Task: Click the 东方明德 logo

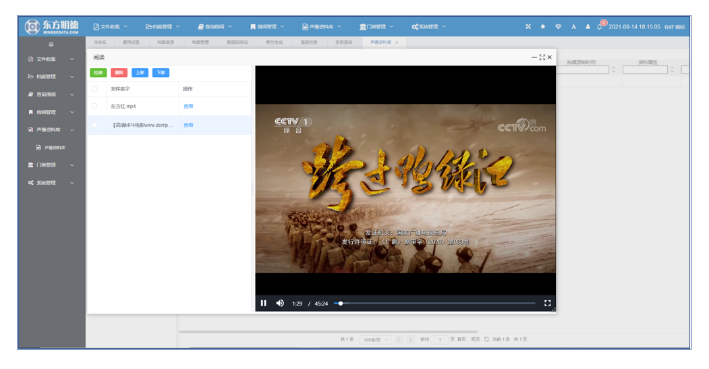Action: click(52, 27)
